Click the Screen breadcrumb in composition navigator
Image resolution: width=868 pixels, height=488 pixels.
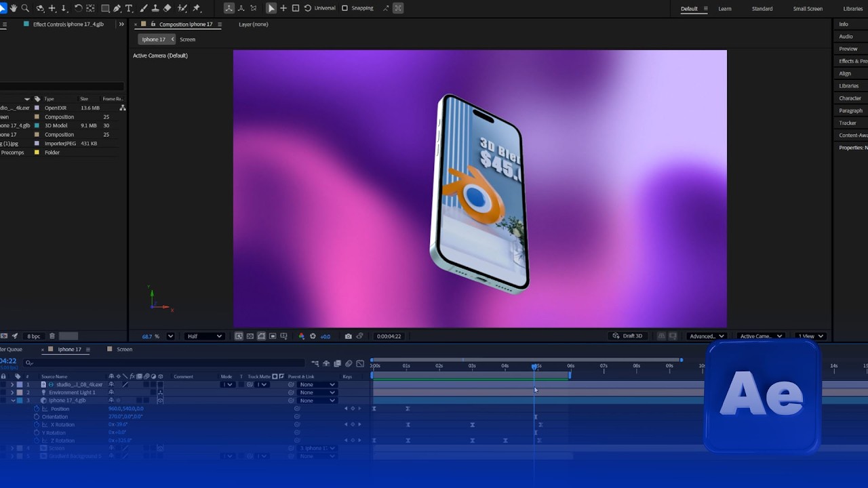(187, 39)
